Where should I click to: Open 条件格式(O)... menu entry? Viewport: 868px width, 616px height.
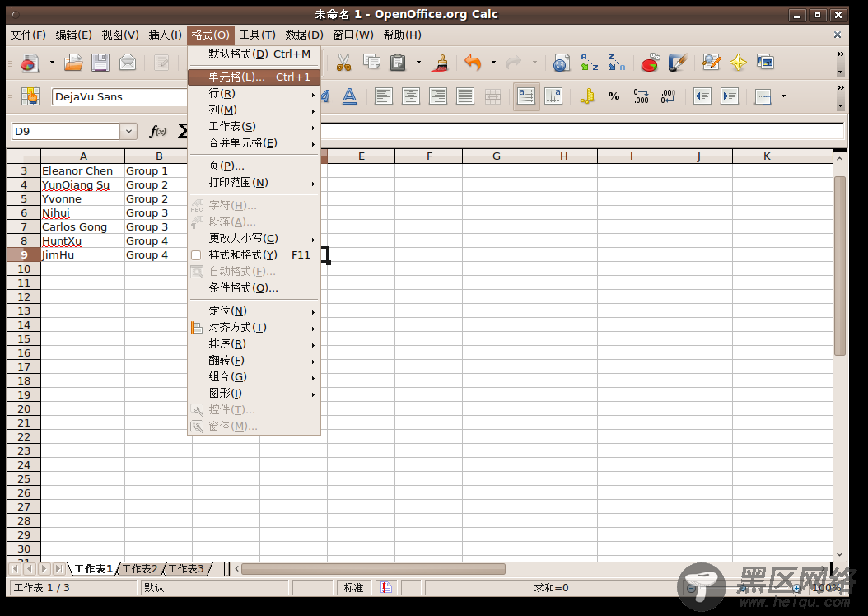click(254, 287)
